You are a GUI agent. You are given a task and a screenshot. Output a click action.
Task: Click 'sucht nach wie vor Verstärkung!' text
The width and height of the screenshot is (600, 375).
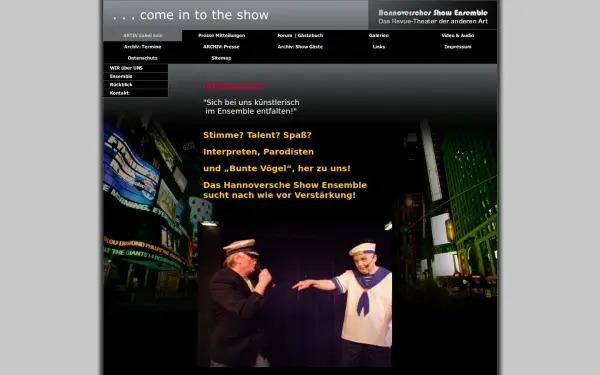[x=279, y=195]
